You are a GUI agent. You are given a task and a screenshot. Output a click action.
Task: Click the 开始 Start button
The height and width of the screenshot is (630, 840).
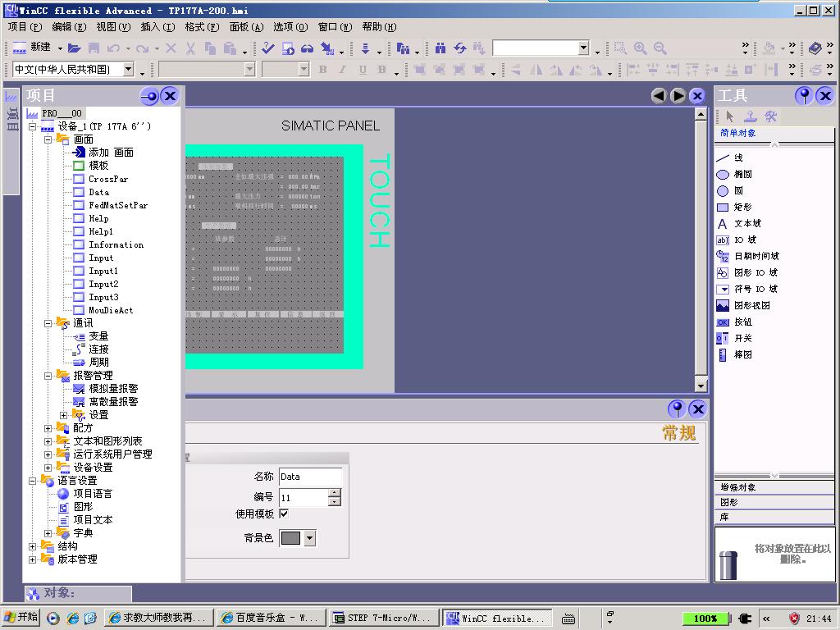click(21, 618)
